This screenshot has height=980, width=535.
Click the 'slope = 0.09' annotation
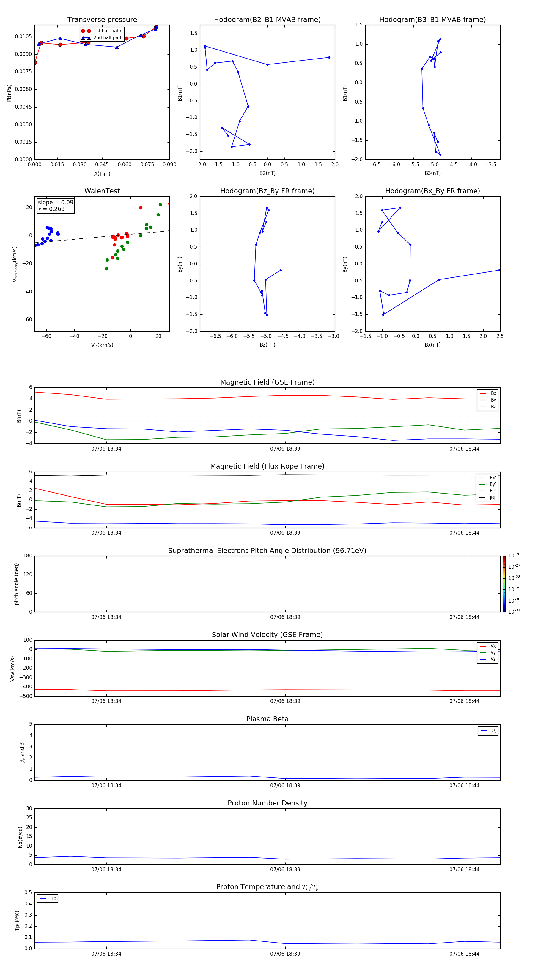click(x=56, y=203)
